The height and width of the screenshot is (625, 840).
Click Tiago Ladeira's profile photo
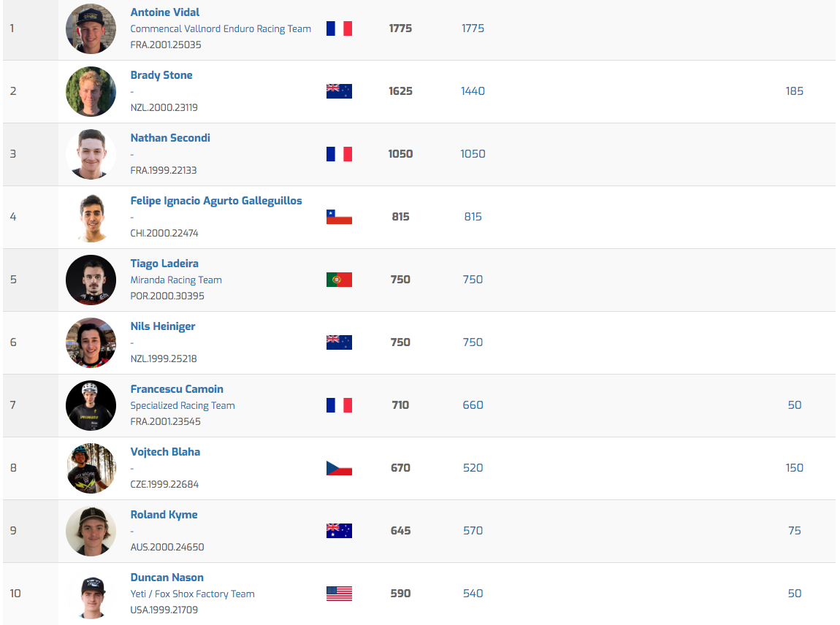click(91, 280)
